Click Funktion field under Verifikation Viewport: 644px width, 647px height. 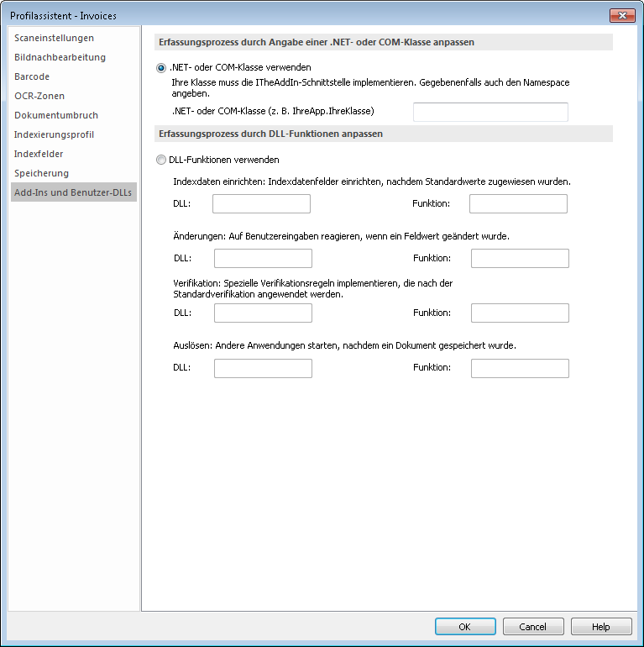[x=520, y=313]
